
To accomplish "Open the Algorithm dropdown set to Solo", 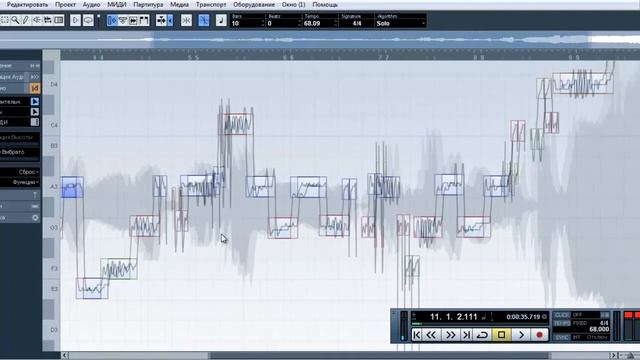I will pos(400,24).
